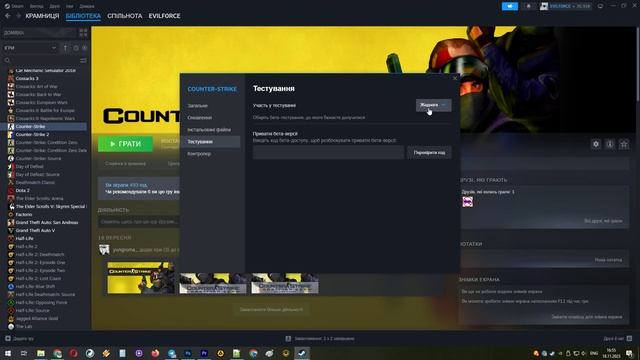Open File Explorer from the taskbar
The image size is (640, 360).
pyautogui.click(x=40, y=353)
